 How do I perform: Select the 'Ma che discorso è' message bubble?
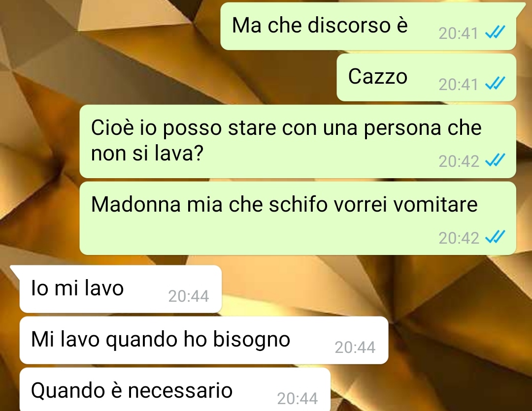point(368,27)
